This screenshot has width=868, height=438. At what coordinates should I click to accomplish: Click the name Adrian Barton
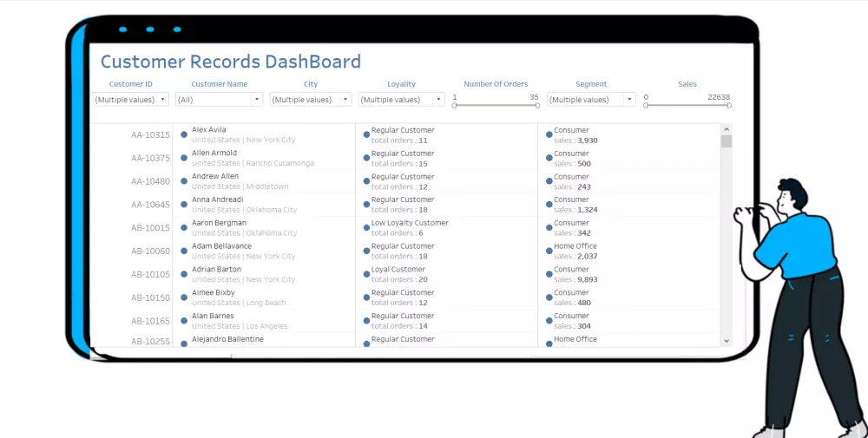[216, 269]
